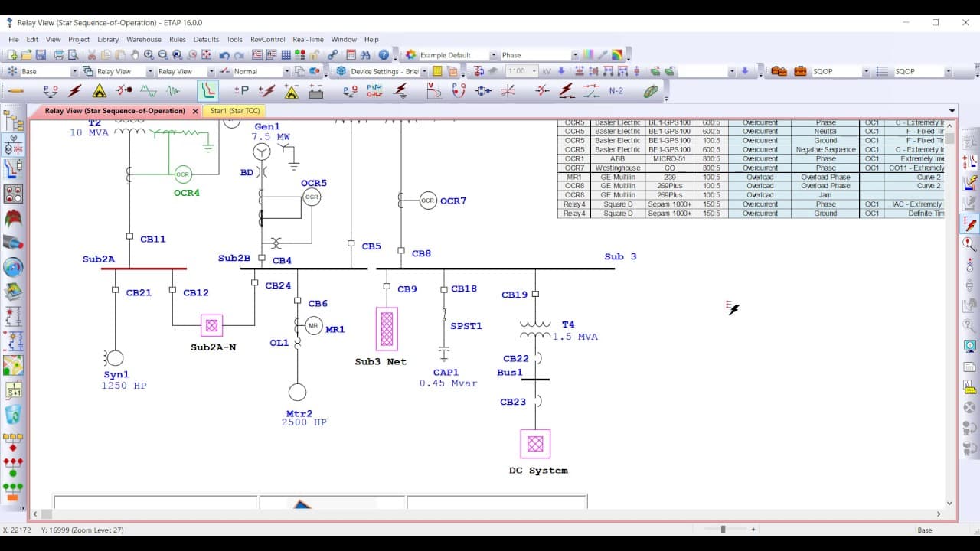980x551 pixels.
Task: Select the Sub3 Net composite network block
Action: (x=387, y=329)
